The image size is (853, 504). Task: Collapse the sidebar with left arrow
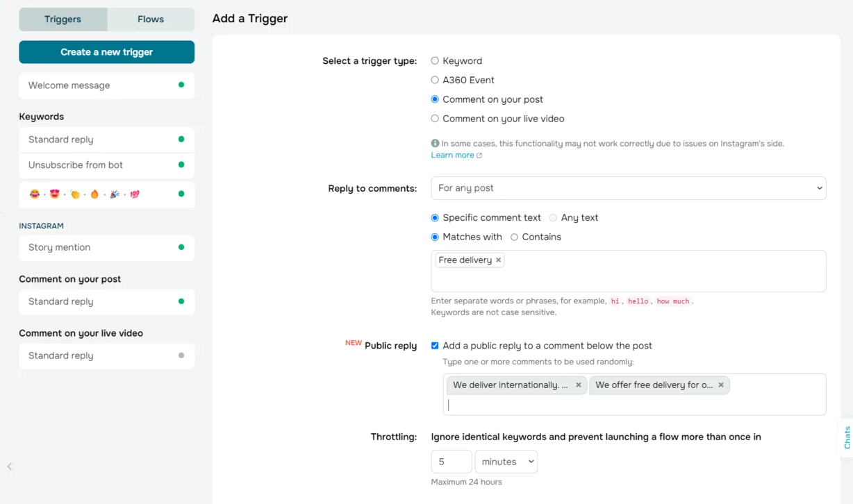10,467
